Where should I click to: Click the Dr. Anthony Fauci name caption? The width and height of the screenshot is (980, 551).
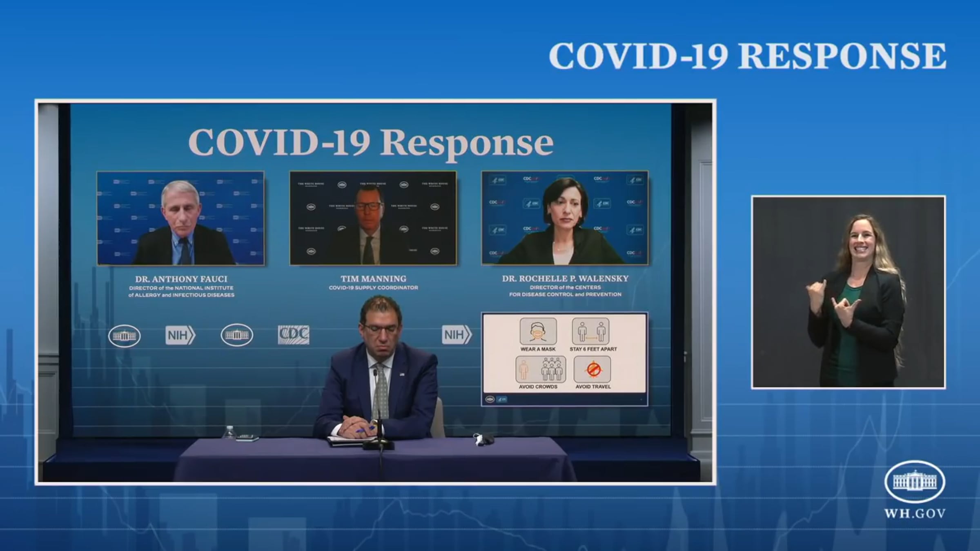pyautogui.click(x=181, y=279)
